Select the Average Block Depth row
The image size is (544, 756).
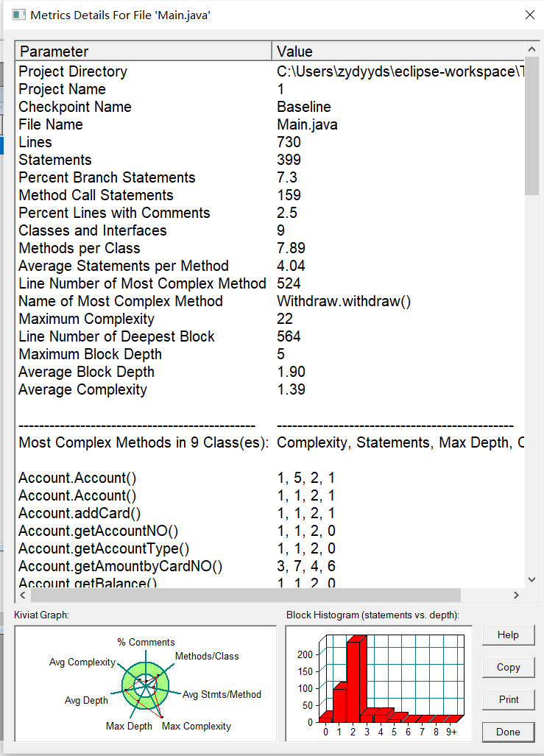(x=270, y=372)
